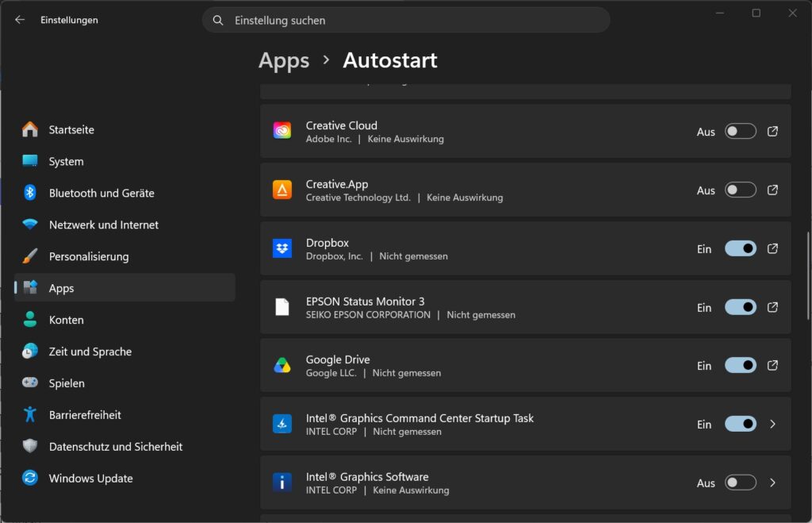Go to Bluetooth und Geräte
The height and width of the screenshot is (523, 812).
(x=124, y=193)
